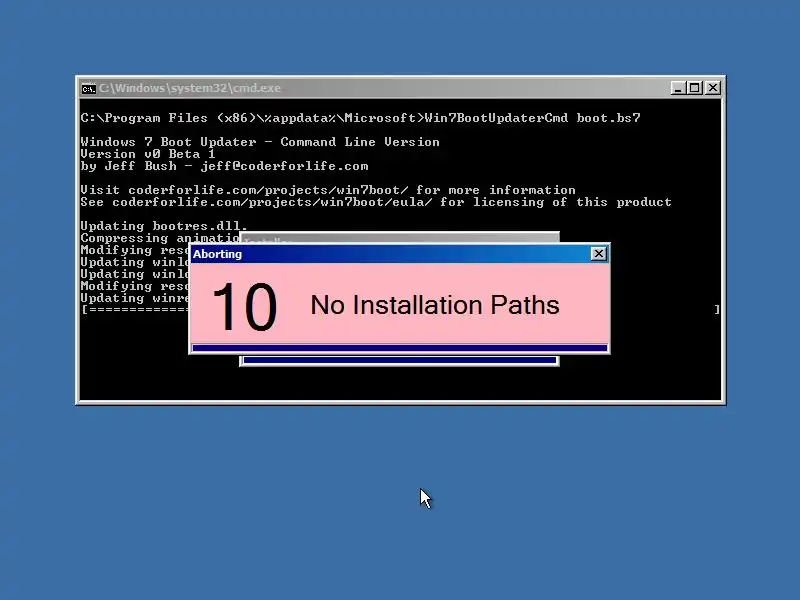
Task: Click the countdown number 10
Action: pyautogui.click(x=244, y=307)
